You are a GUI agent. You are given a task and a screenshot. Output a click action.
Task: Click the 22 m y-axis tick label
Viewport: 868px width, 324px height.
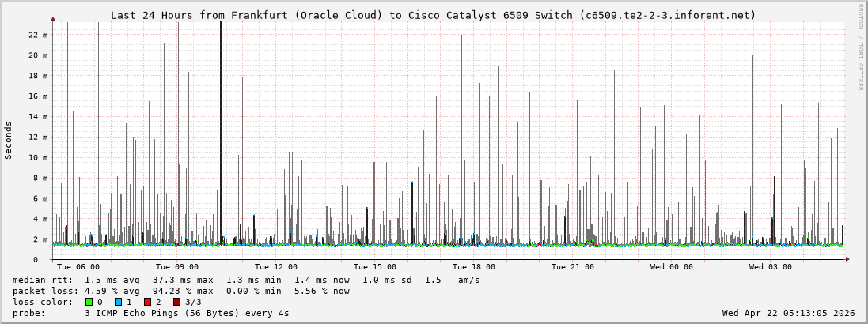click(37, 35)
